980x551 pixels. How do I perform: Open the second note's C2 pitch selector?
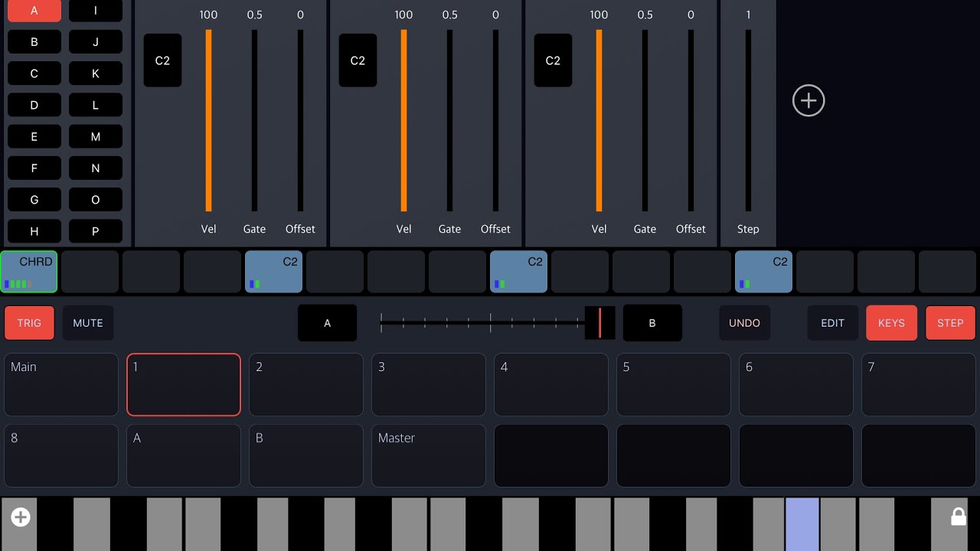click(358, 60)
